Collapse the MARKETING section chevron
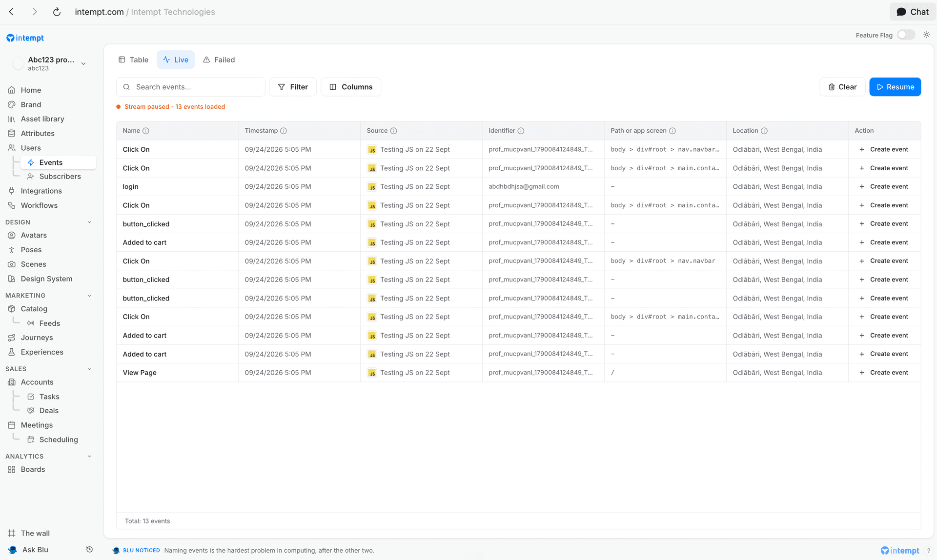The image size is (937, 560). tap(89, 296)
